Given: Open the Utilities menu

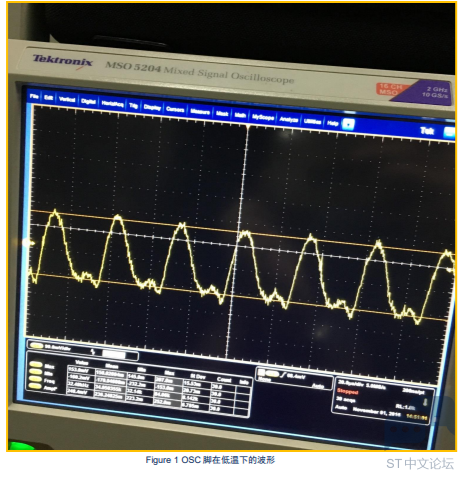Looking at the screenshot, I should pos(312,122).
